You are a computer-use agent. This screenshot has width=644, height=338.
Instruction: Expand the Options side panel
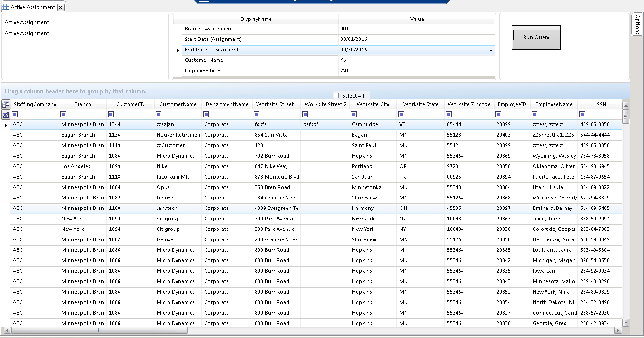pos(637,24)
